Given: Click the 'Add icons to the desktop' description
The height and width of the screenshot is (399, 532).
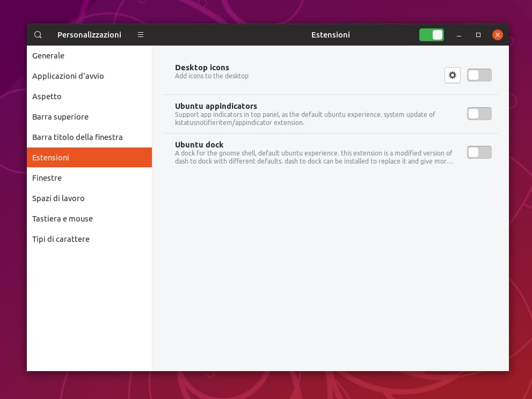Looking at the screenshot, I should point(212,76).
